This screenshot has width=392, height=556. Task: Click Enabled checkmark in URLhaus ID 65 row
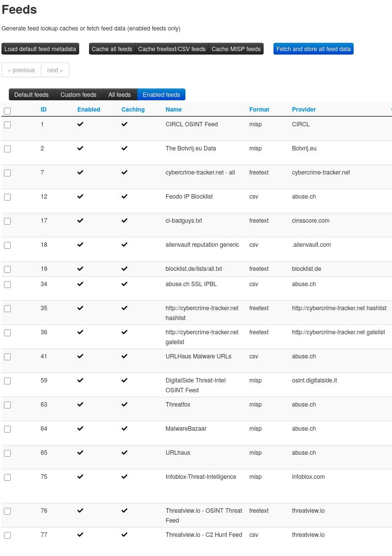point(80,453)
